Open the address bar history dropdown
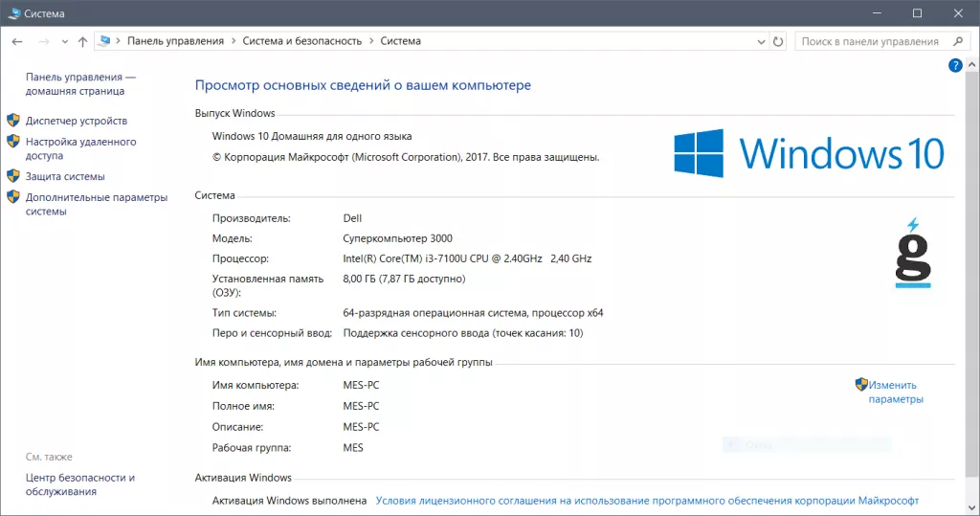The image size is (980, 516). click(761, 41)
